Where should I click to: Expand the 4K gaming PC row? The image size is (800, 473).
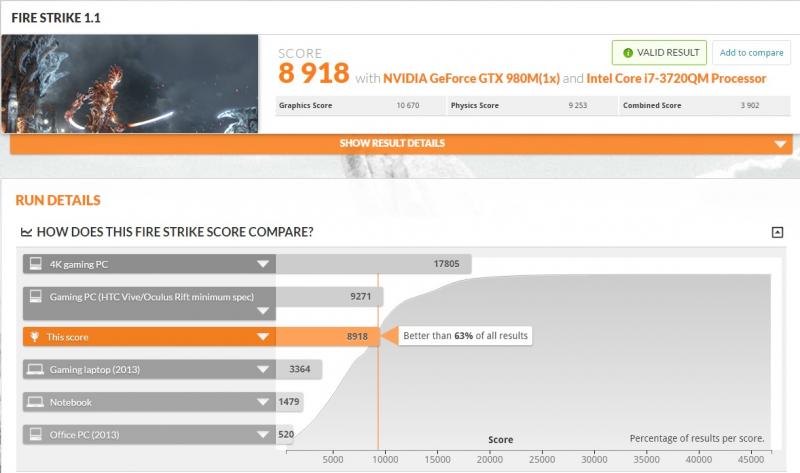click(x=263, y=264)
